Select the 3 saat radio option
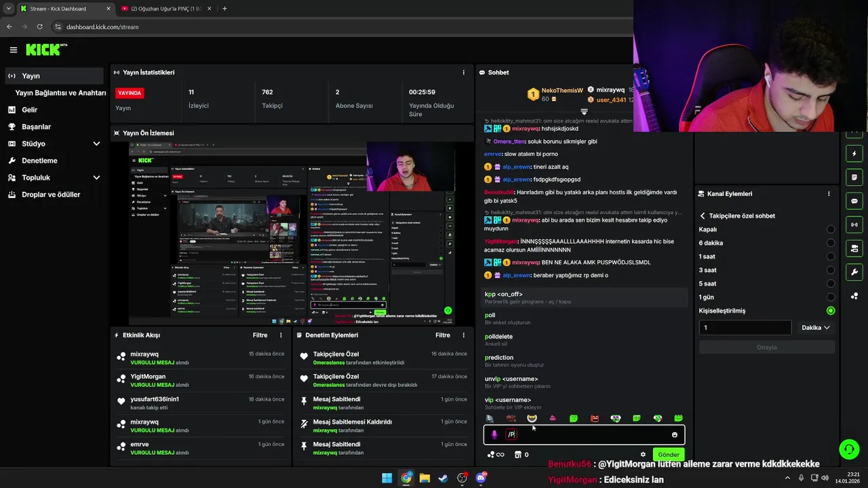The height and width of the screenshot is (488, 868). tap(831, 270)
